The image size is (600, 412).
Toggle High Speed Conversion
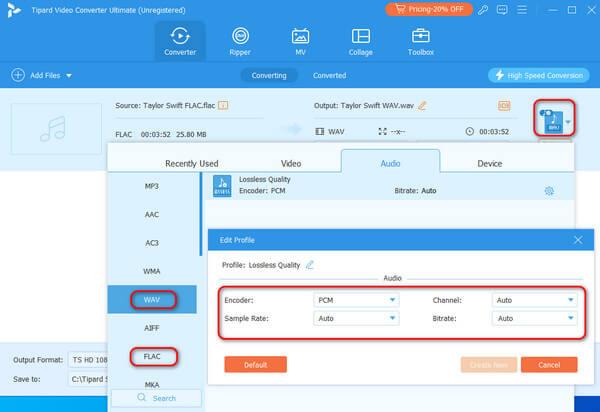click(538, 75)
